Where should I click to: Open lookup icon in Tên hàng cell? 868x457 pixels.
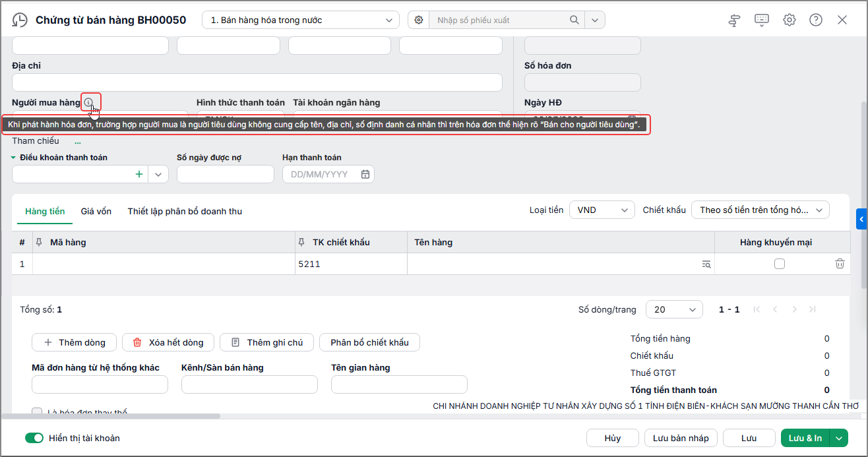coord(706,264)
